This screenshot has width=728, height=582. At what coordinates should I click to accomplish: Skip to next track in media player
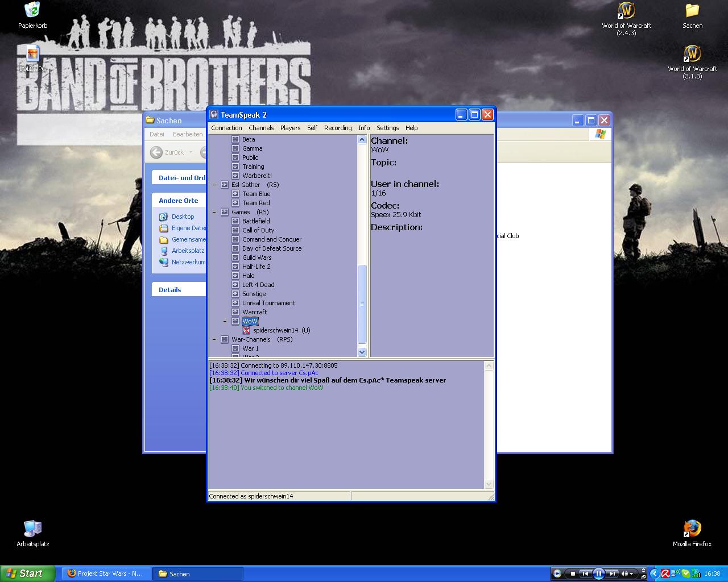coord(613,573)
